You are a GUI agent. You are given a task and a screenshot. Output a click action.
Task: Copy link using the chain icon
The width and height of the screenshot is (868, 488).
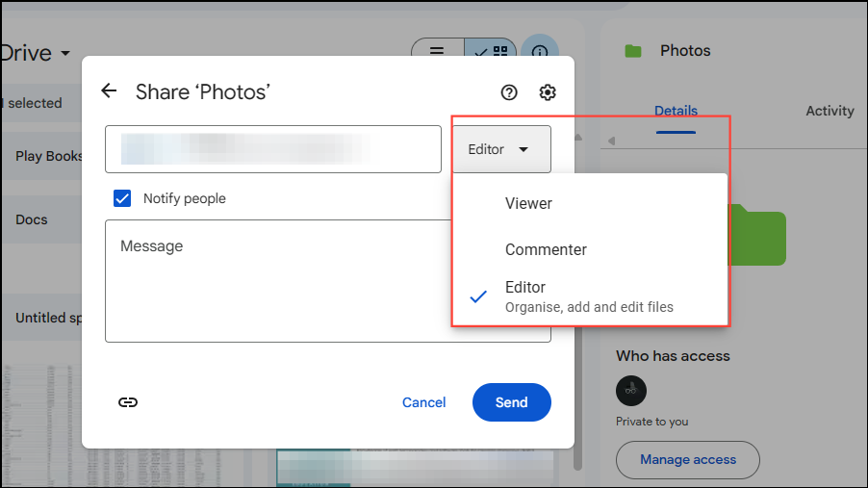pyautogui.click(x=128, y=402)
